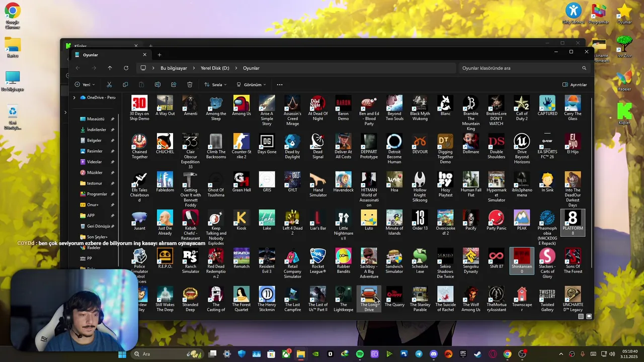Select the Sekiro Shadows Die Twice icon
644x362 pixels.
tap(445, 264)
